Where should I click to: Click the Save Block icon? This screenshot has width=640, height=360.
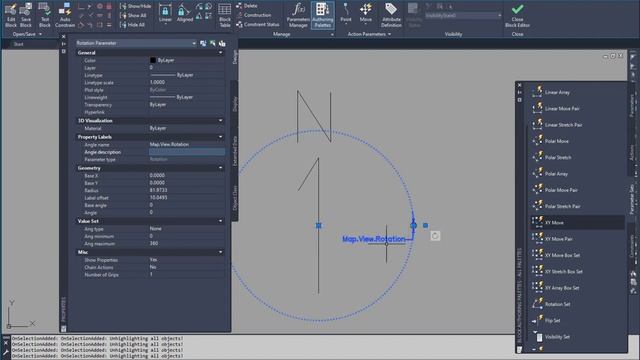[26, 15]
